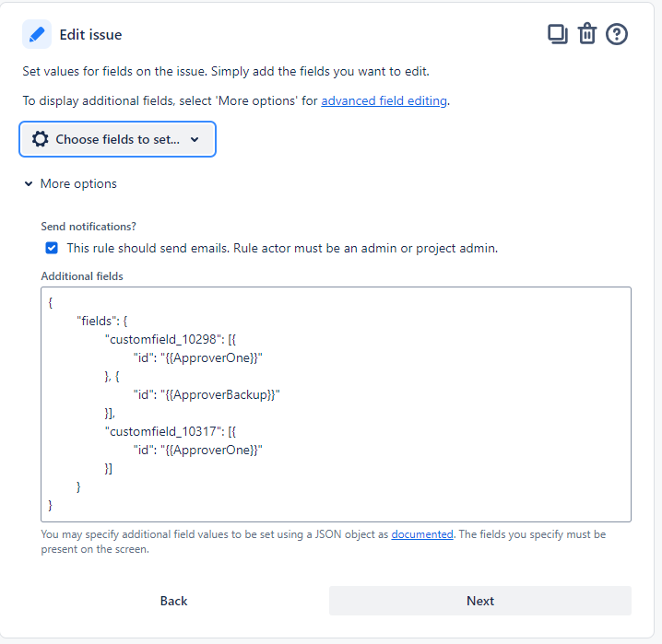Click the dropdown arrow beside Choose fields to set
The image size is (662, 644).
(195, 140)
